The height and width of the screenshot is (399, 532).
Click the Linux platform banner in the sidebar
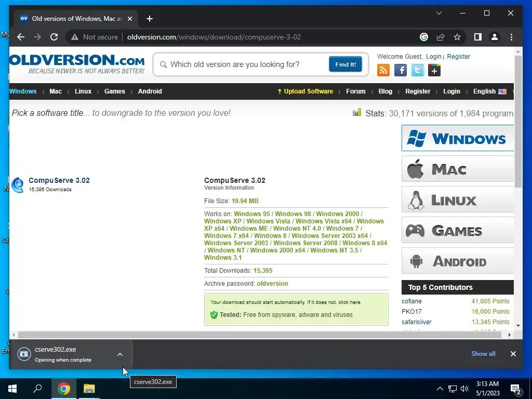click(457, 200)
